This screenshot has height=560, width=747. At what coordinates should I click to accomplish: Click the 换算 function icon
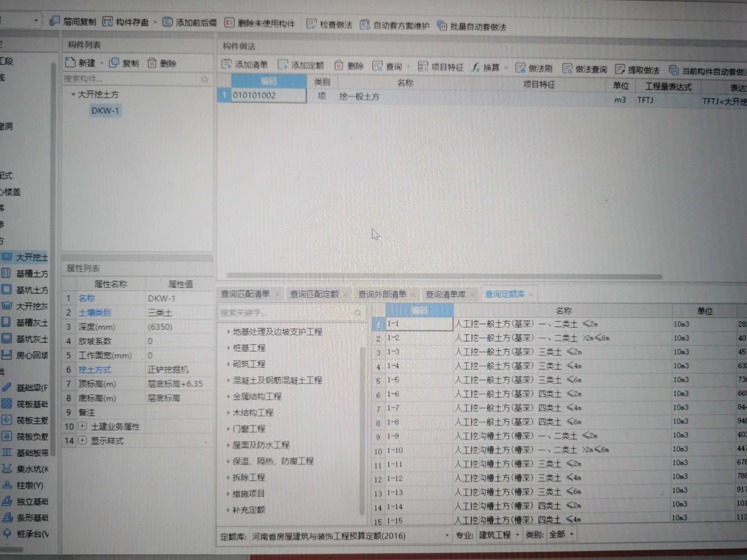[x=475, y=67]
